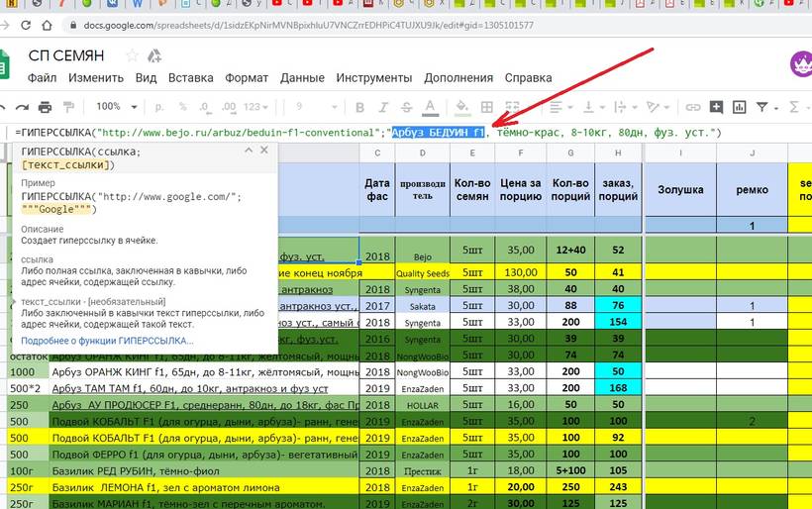This screenshot has width=812, height=509.
Task: Open the Инструменты menu
Action: pos(374,77)
